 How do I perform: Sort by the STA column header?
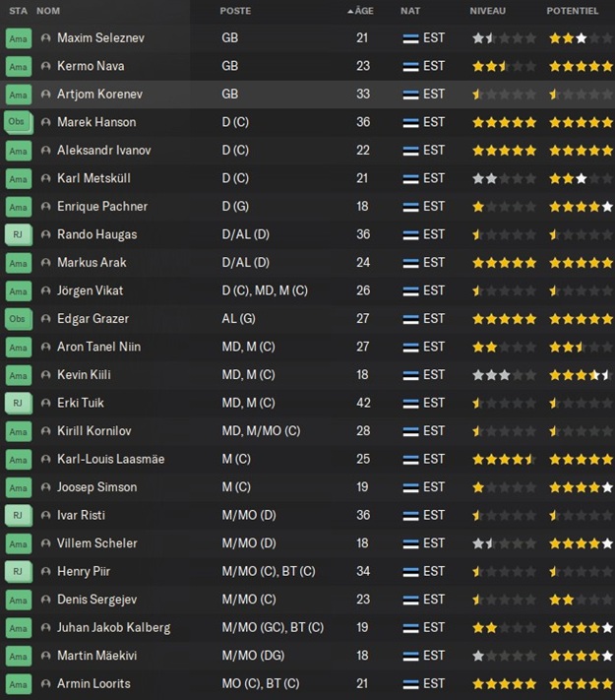tap(19, 11)
